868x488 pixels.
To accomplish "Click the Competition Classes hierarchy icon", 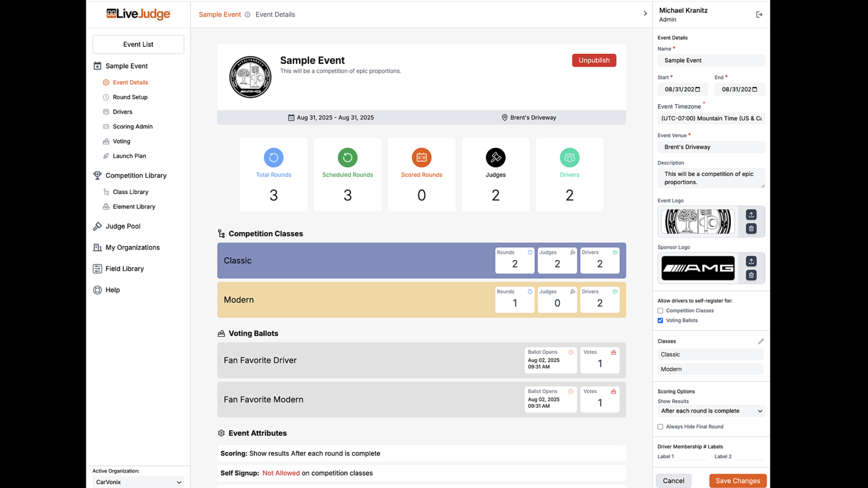I will coord(221,234).
